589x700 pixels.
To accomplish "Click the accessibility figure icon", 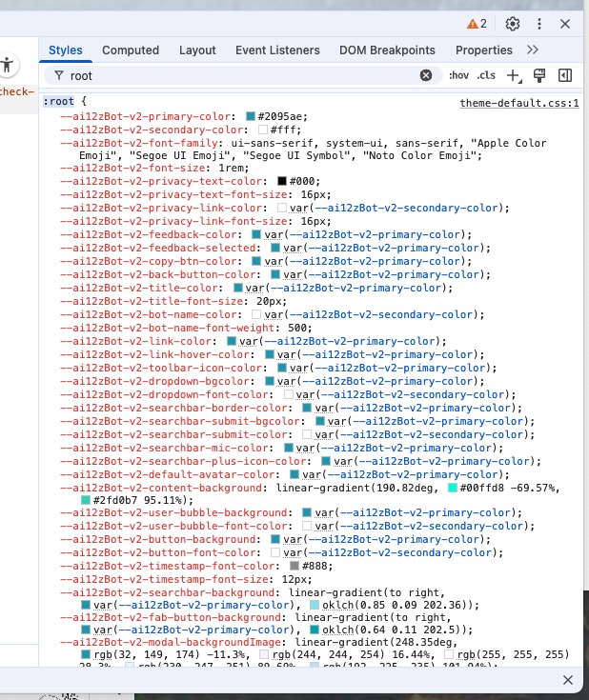I will pyautogui.click(x=8, y=65).
